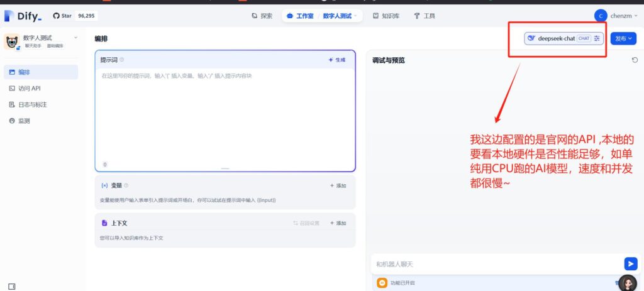
Task: Click the robot app avatar icon
Action: coord(11,41)
